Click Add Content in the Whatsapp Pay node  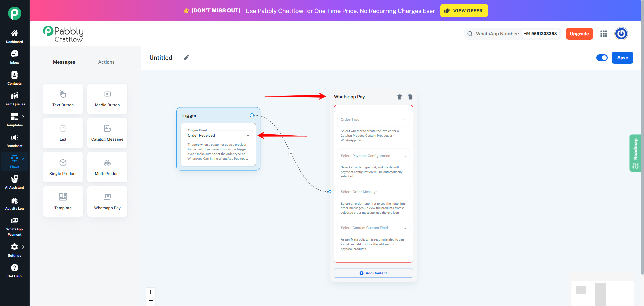[373, 273]
